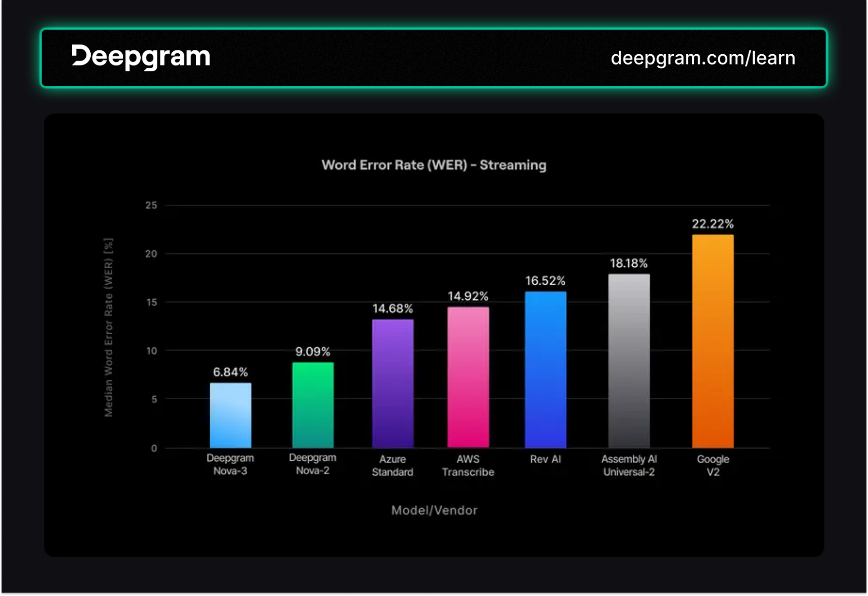Click the y-axis tick label 15
868x596 pixels.
[152, 303]
